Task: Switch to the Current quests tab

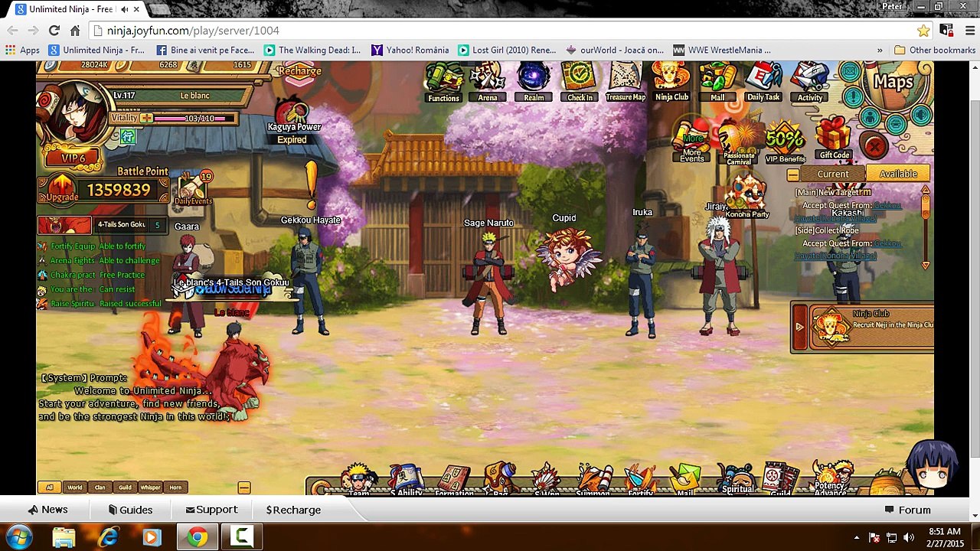Action: click(x=833, y=174)
